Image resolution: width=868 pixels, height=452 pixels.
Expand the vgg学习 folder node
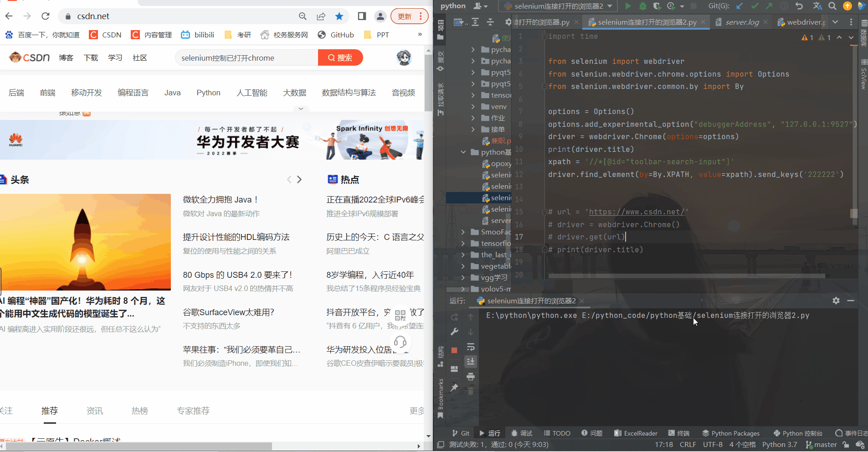pyautogui.click(x=463, y=278)
